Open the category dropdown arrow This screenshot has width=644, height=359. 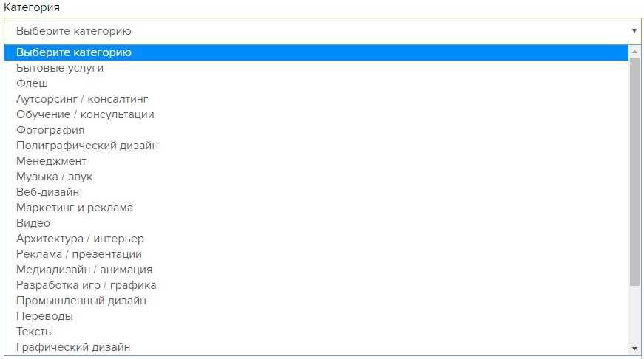click(x=634, y=31)
